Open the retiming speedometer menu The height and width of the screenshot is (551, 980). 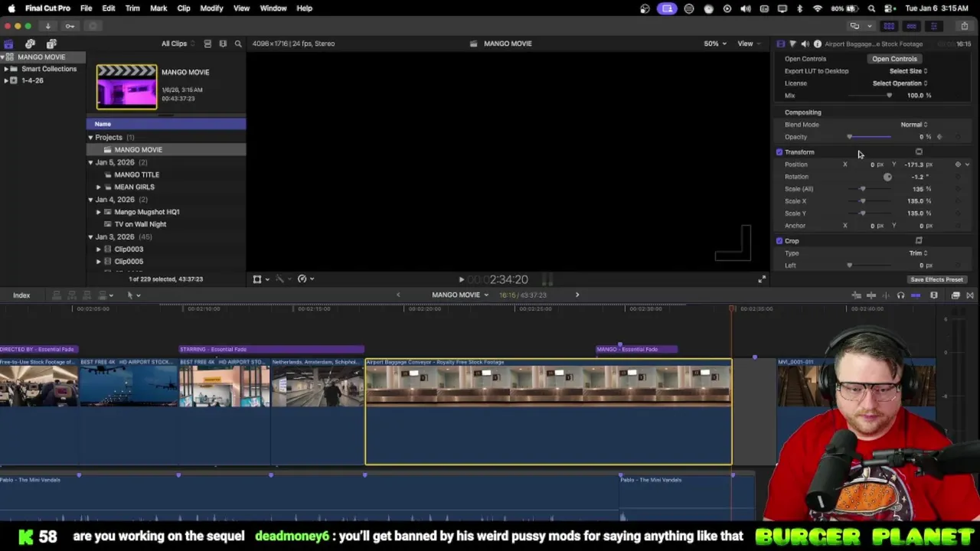click(x=305, y=279)
